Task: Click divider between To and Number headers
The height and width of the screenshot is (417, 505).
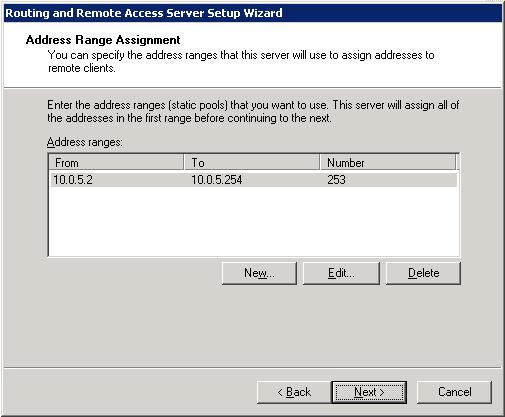Action: (x=320, y=163)
